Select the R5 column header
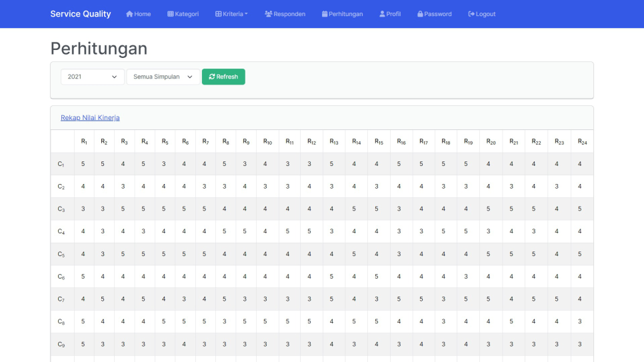 click(165, 141)
